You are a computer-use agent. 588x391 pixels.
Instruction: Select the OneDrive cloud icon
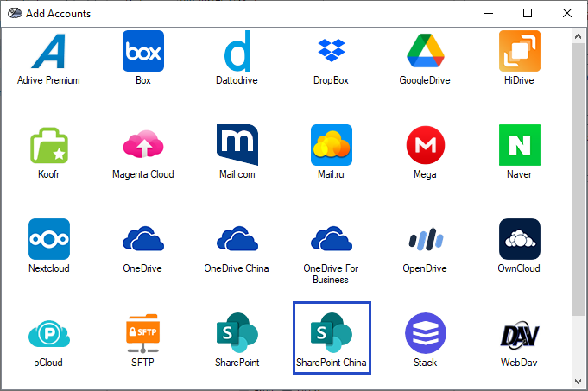(x=143, y=238)
